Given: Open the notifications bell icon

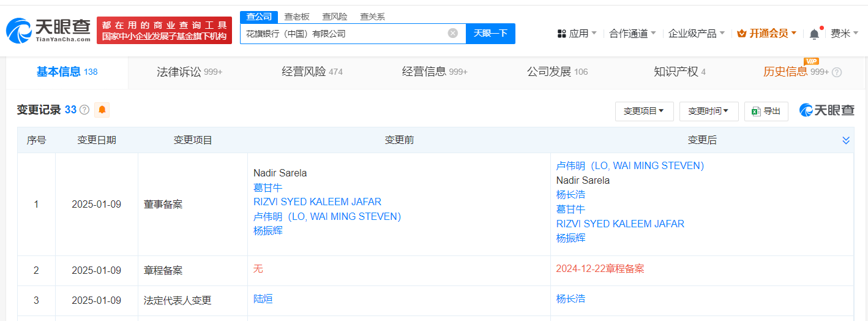Looking at the screenshot, I should click(x=814, y=34).
